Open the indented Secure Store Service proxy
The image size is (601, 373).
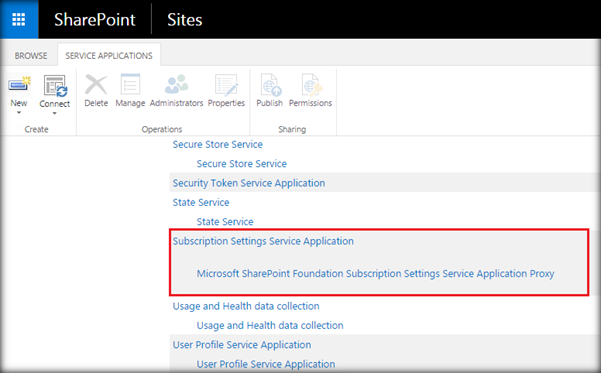241,164
